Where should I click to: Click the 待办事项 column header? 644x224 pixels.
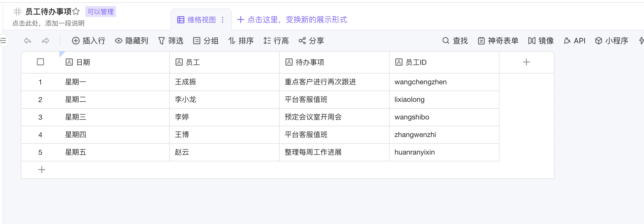334,62
